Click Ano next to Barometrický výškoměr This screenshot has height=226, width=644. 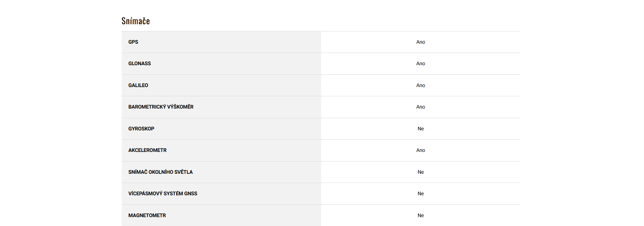(421, 107)
